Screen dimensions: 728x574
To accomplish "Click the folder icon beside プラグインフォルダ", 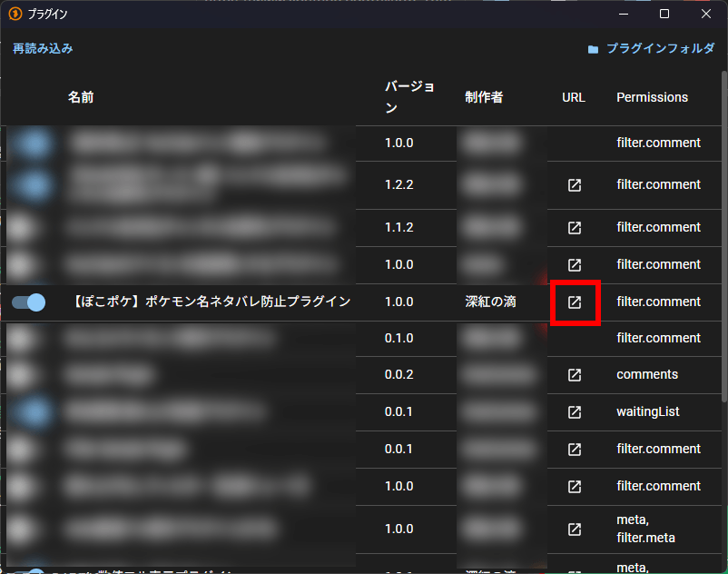I will [x=593, y=49].
